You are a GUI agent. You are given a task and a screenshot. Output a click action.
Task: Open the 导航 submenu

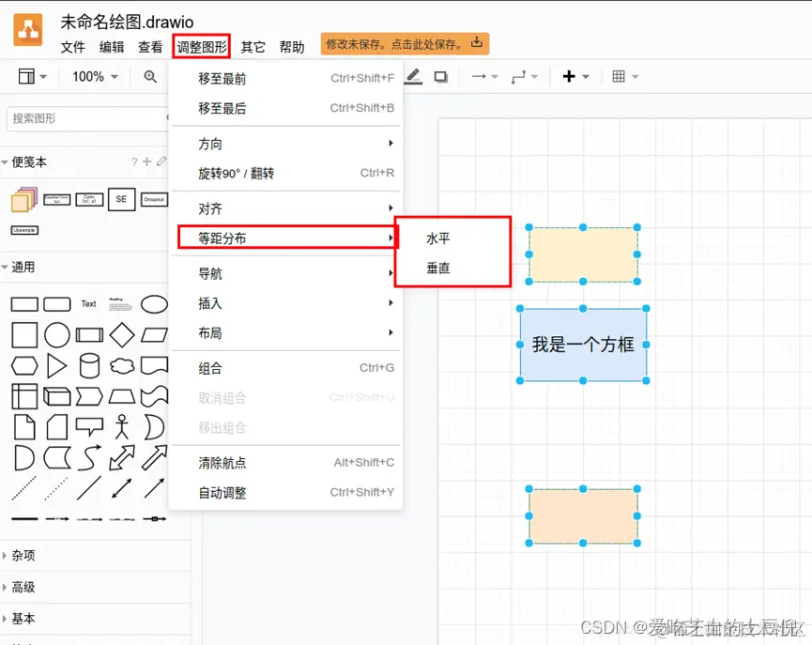pos(285,273)
